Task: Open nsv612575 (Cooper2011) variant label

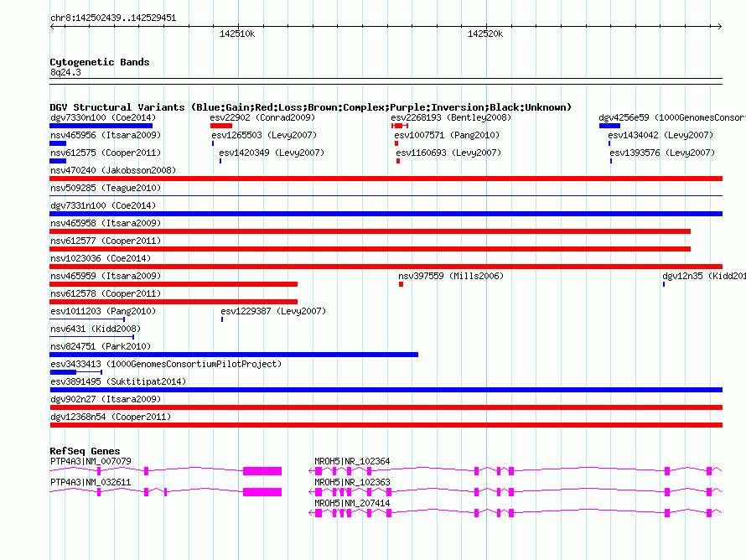Action: [x=106, y=153]
